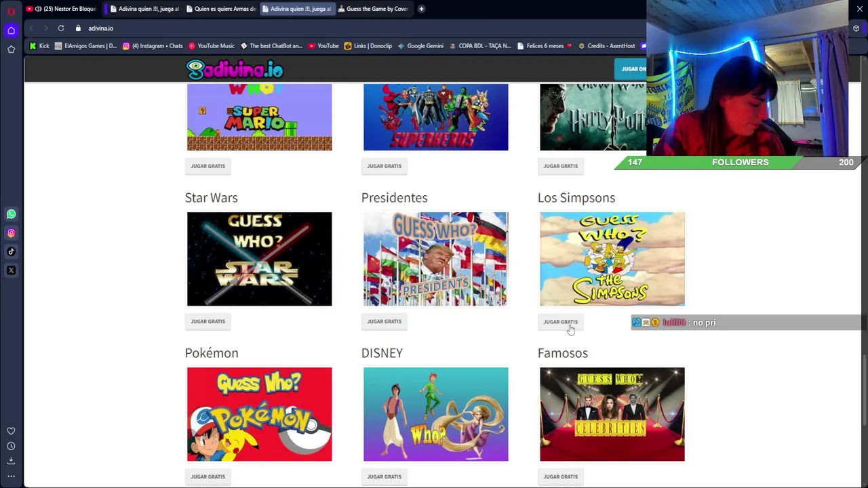Click JUGAR GRATIS under Harry Potter
Viewport: 868px width, 488px height.
click(560, 166)
